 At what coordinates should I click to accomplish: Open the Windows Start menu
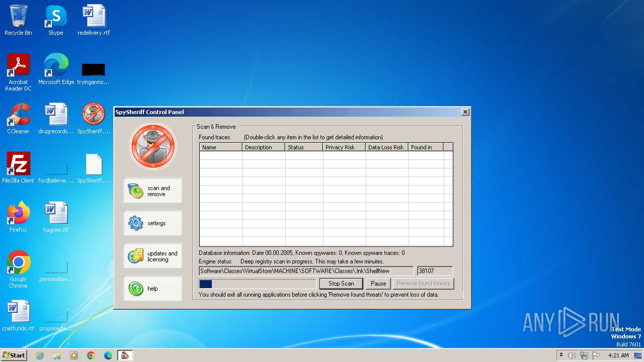pyautogui.click(x=14, y=355)
